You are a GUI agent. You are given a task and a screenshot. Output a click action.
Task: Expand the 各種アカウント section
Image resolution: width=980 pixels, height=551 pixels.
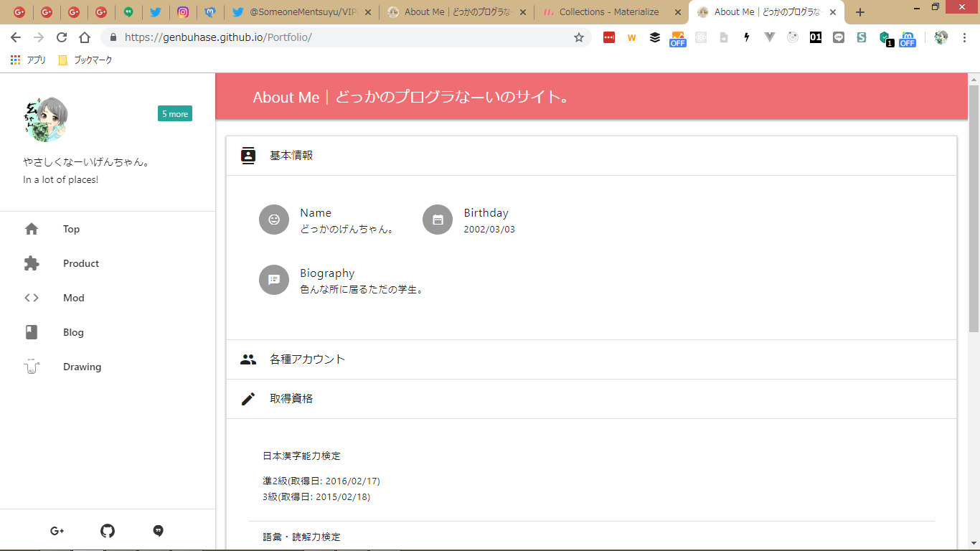591,359
